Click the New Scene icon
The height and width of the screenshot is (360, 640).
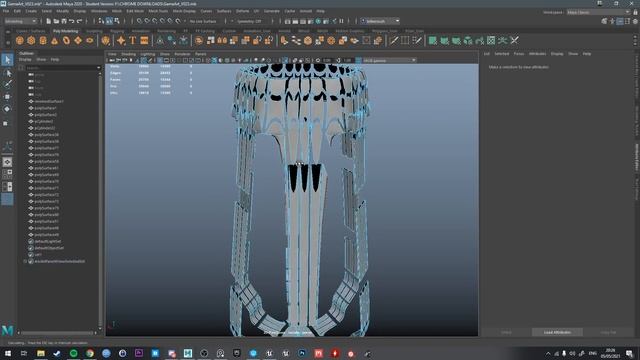coord(49,21)
